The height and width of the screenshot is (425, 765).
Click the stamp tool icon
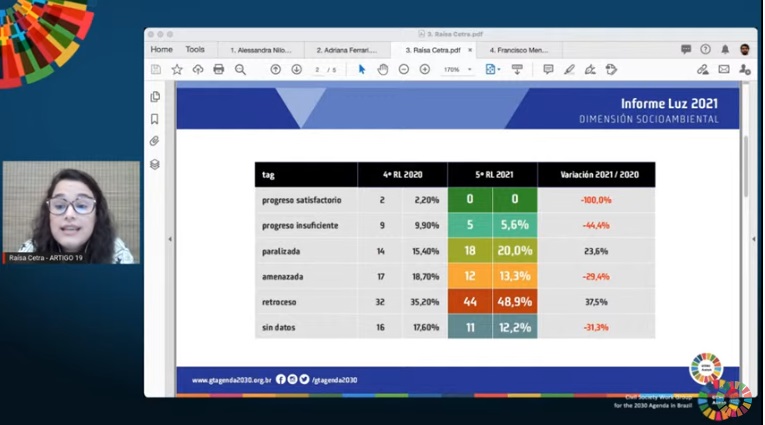click(611, 69)
